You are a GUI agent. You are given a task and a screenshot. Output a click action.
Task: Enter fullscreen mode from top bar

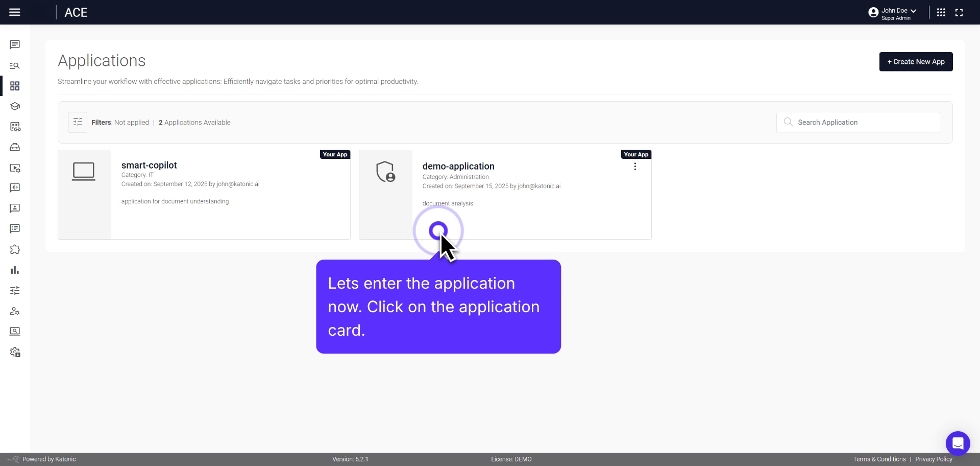960,12
